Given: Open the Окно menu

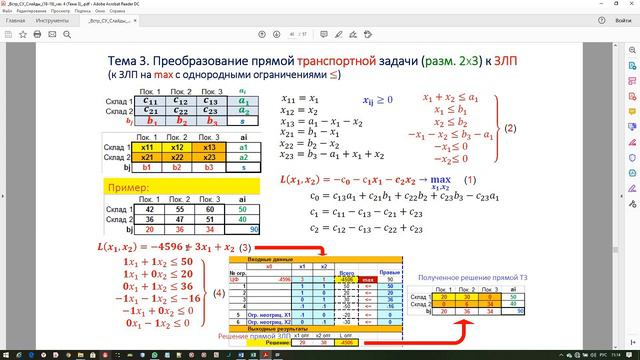Looking at the screenshot, I should point(100,11).
